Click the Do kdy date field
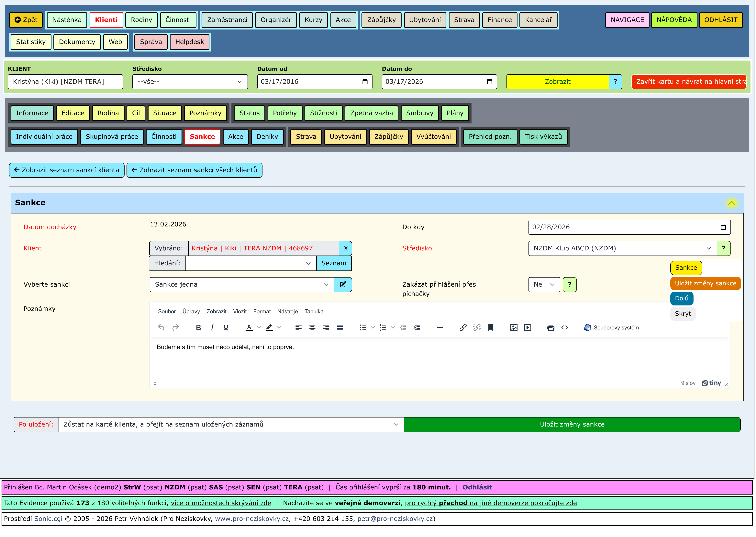 click(x=625, y=227)
